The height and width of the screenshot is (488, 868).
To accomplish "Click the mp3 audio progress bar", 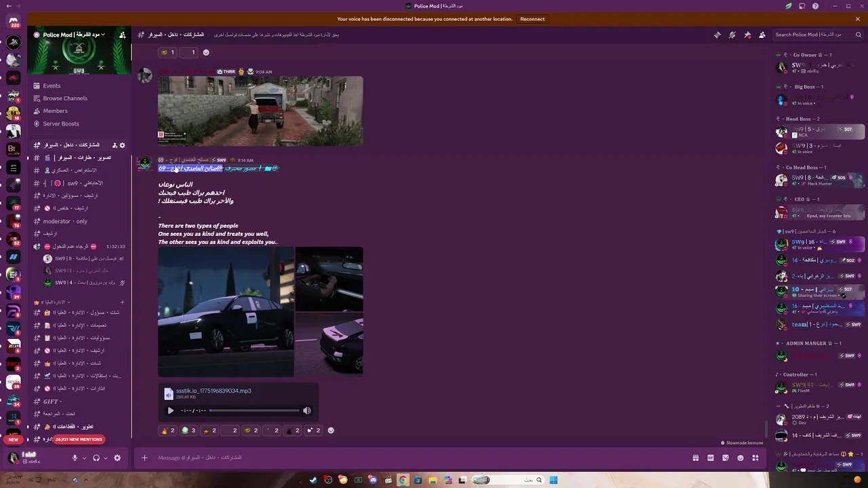I will tap(254, 410).
